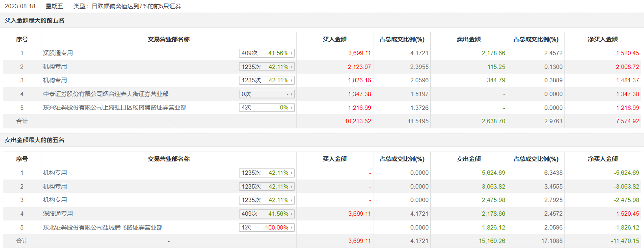Click the 类型 日跌幅偏离值达到7% description
This screenshot has width=644, height=250.
(x=127, y=6)
